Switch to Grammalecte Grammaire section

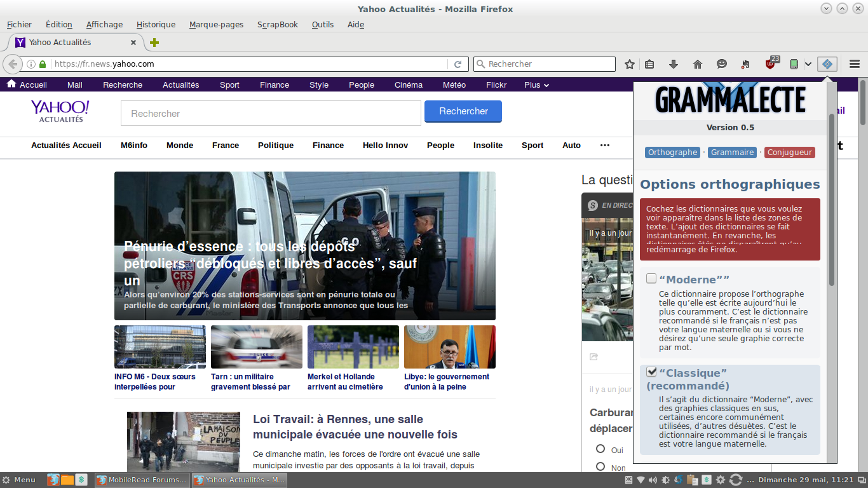point(732,152)
